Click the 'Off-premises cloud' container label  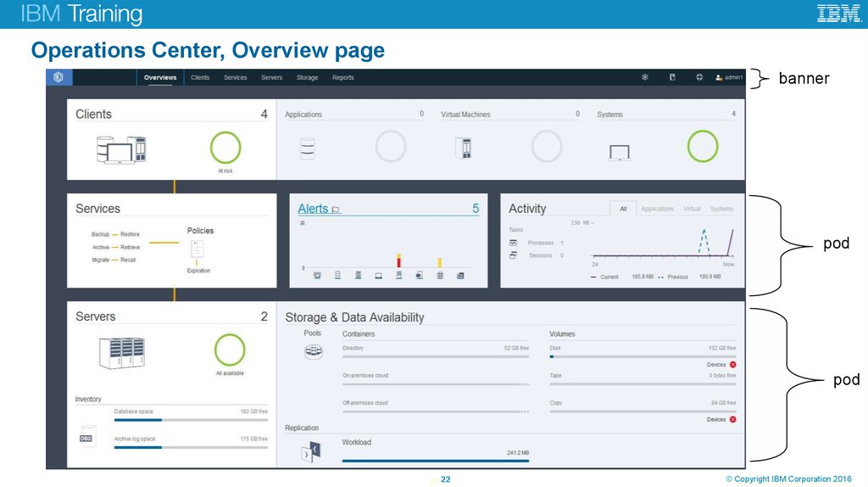(x=365, y=403)
